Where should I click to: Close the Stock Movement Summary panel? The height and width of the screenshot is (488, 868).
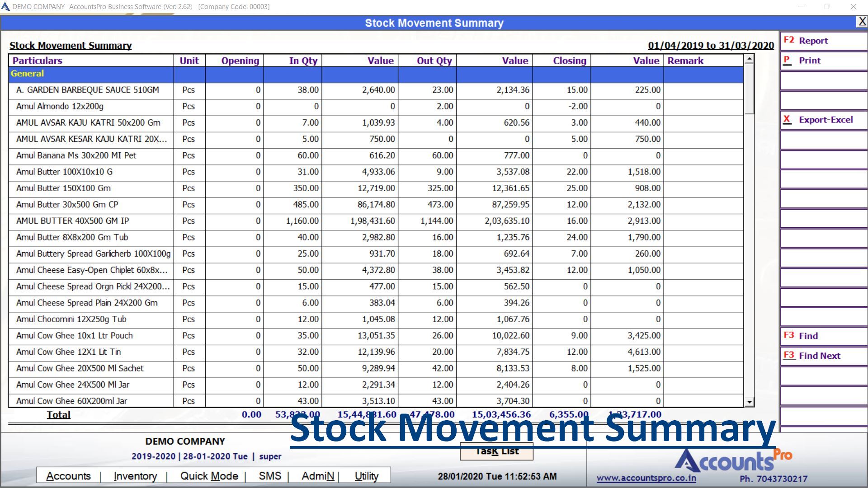(862, 22)
